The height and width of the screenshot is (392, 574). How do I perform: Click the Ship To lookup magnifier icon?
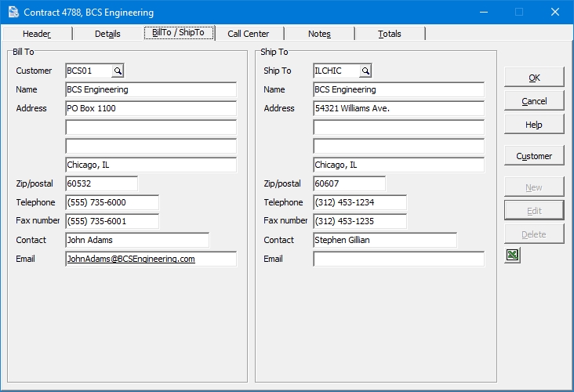[x=365, y=71]
